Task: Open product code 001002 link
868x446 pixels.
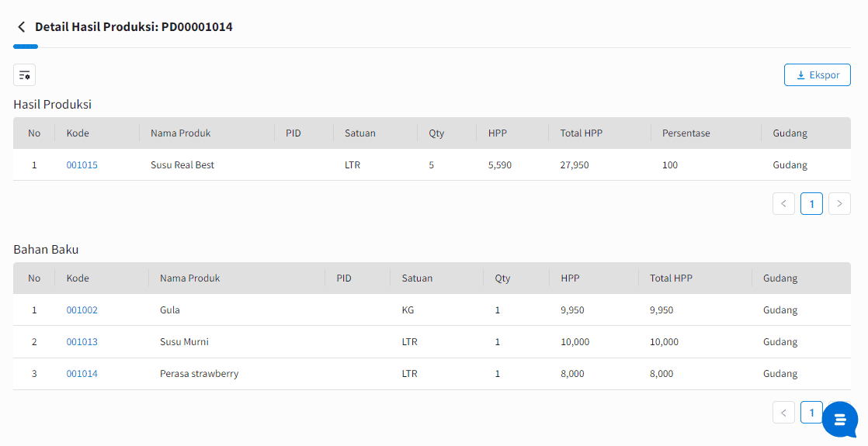Action: click(x=82, y=310)
